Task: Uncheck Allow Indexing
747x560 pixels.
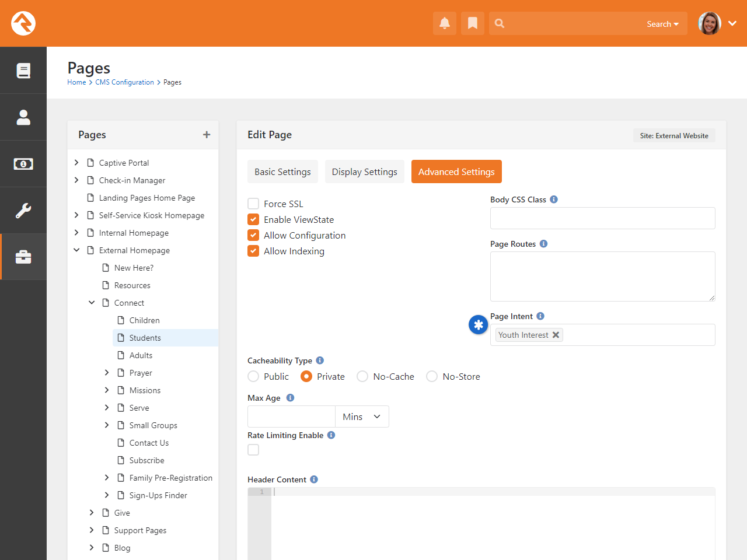Action: [253, 251]
